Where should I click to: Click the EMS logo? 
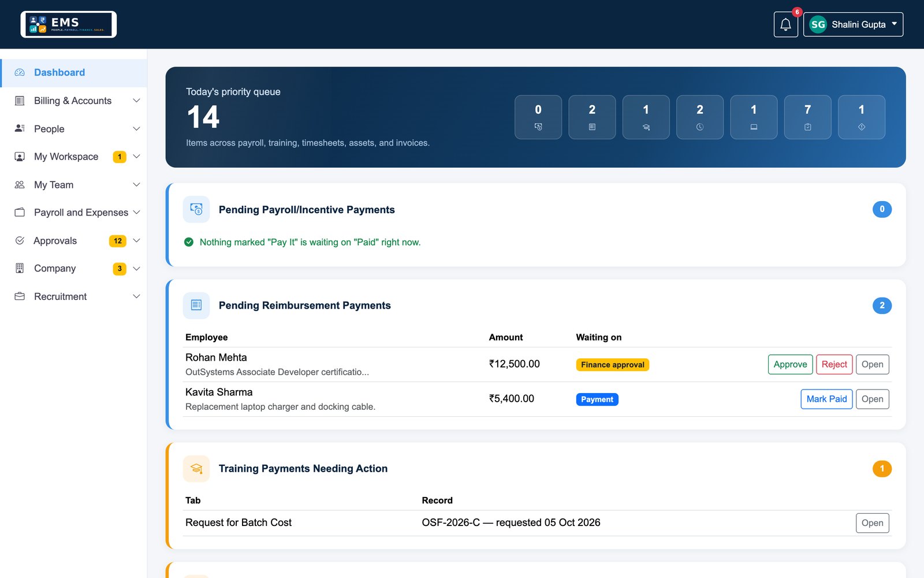click(69, 24)
